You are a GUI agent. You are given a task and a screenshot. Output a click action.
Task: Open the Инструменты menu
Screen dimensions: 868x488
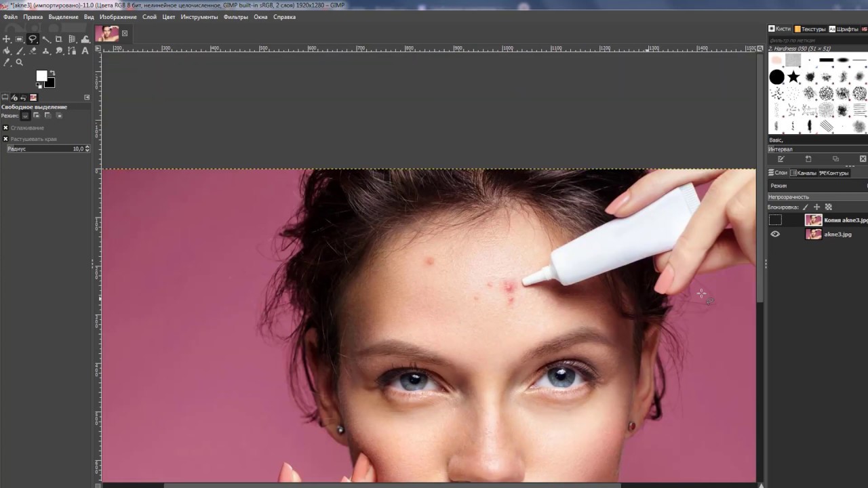[199, 17]
